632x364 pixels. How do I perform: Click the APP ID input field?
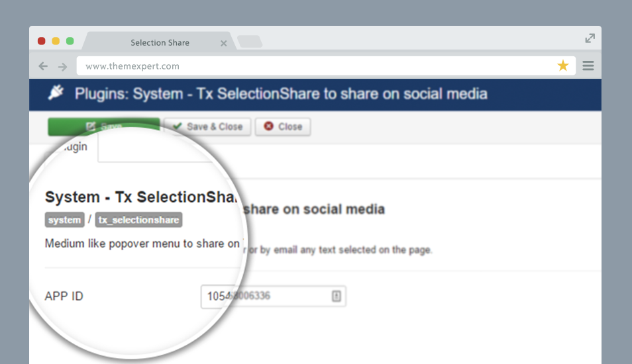coord(274,296)
